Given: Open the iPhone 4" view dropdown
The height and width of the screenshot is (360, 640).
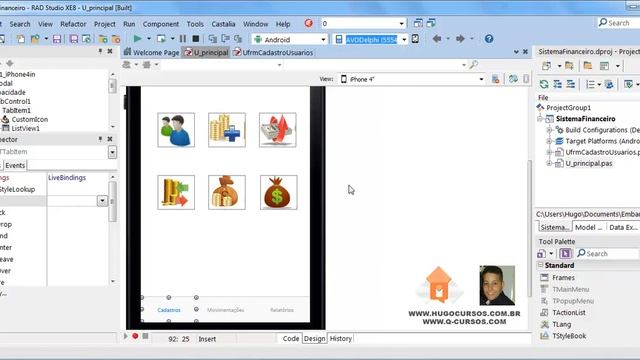Looking at the screenshot, I should pyautogui.click(x=481, y=79).
